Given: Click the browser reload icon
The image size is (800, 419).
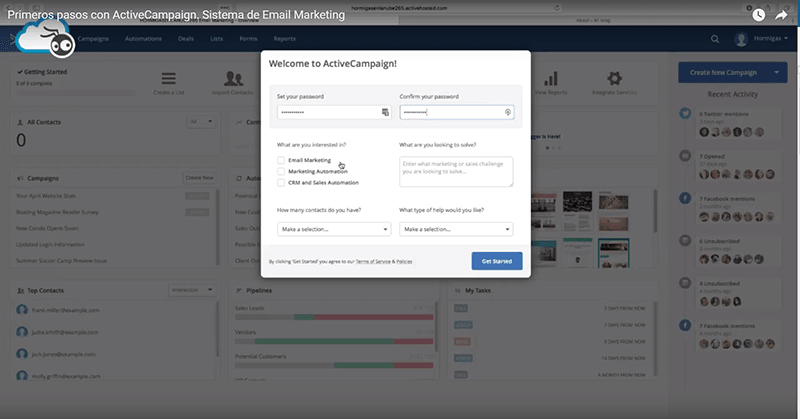Looking at the screenshot, I should pos(557,8).
